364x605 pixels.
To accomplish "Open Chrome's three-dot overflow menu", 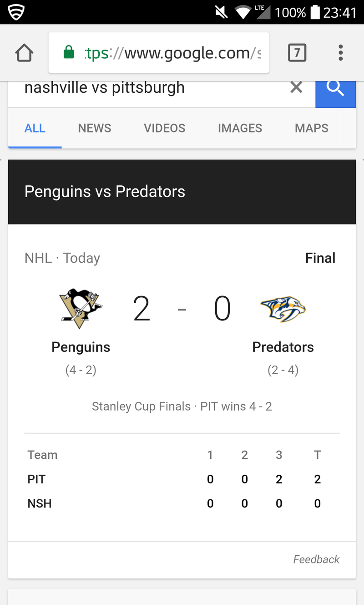I will click(340, 53).
